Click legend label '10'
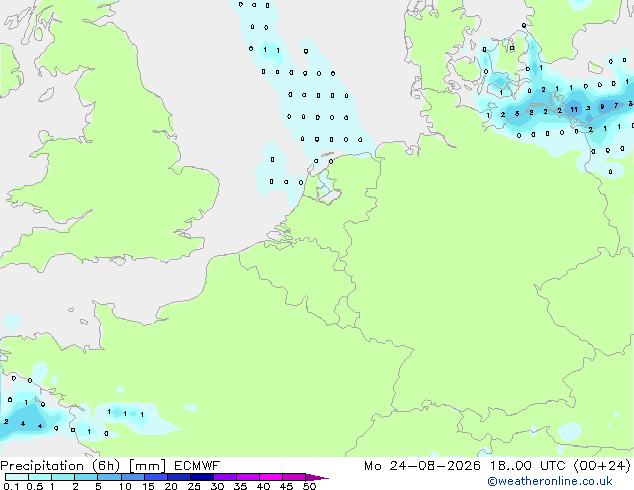 [x=125, y=486]
